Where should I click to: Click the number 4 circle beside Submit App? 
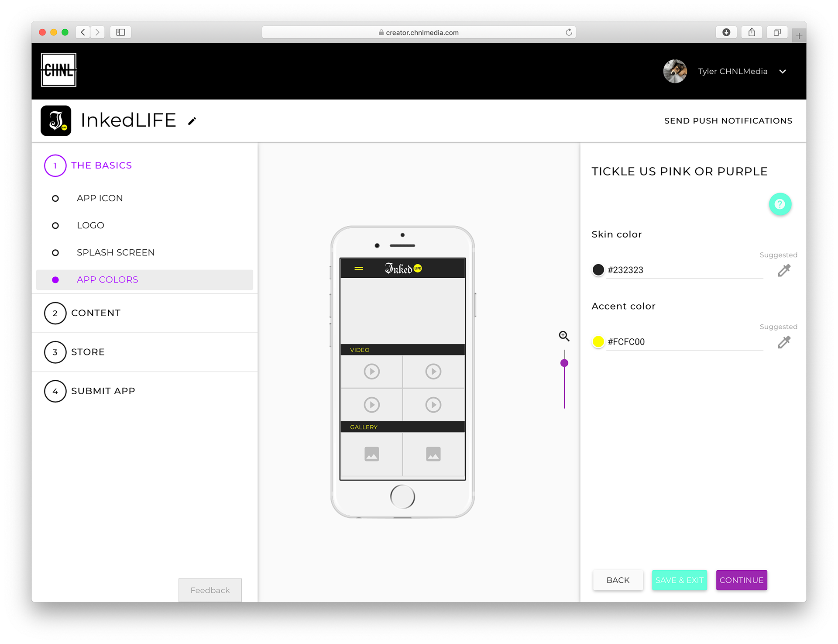55,391
